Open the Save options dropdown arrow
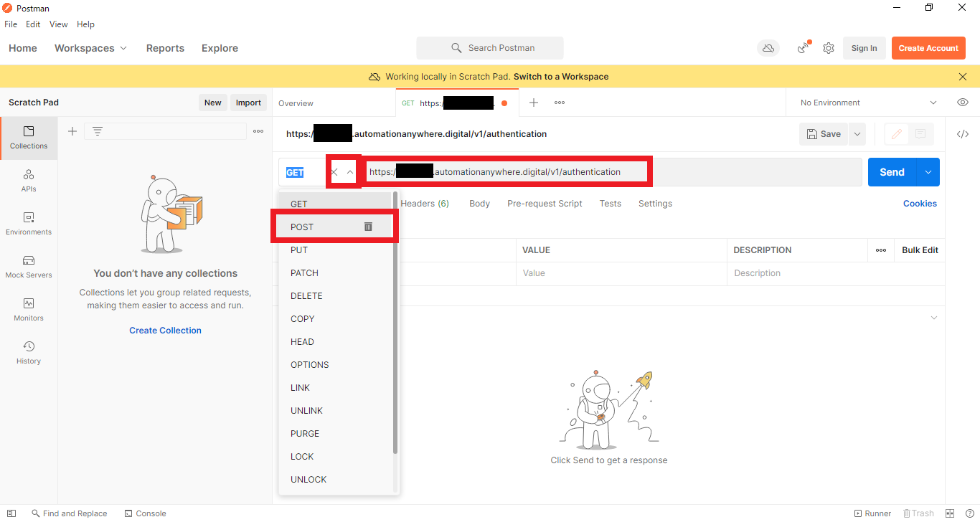Screen dimensions: 980x522 tap(857, 134)
